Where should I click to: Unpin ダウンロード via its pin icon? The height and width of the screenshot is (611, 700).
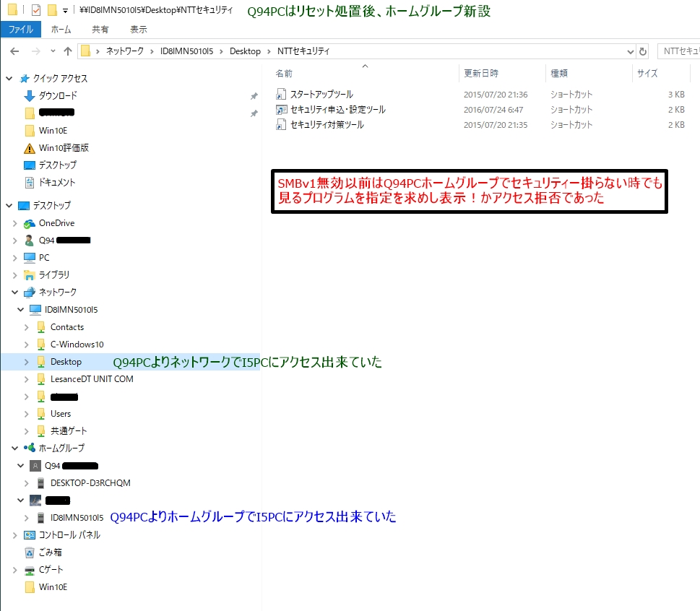coord(254,96)
